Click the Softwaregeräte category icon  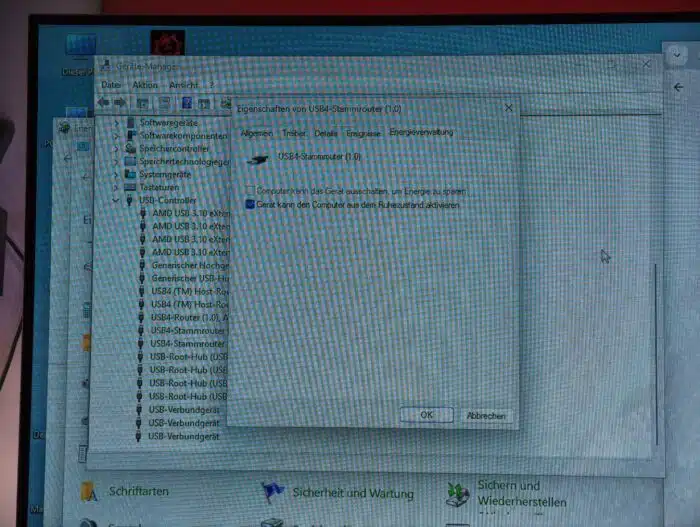coord(131,122)
